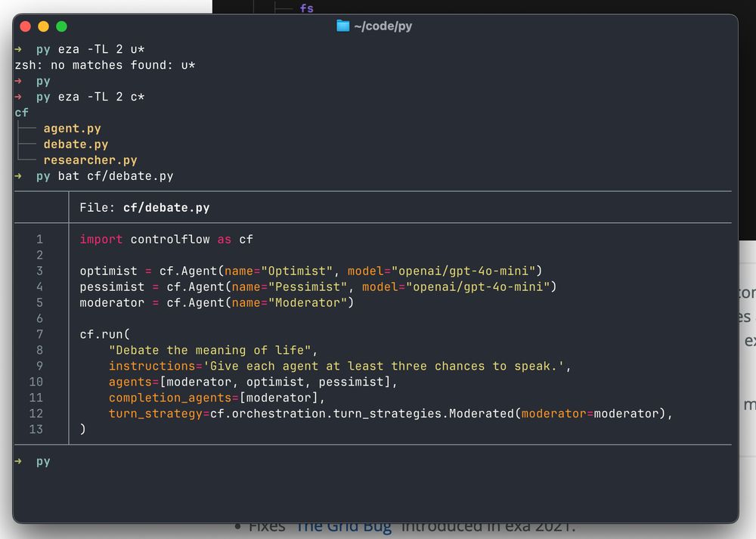The height and width of the screenshot is (539, 756).
Task: Select debate.py in the tree listing
Action: tap(76, 144)
